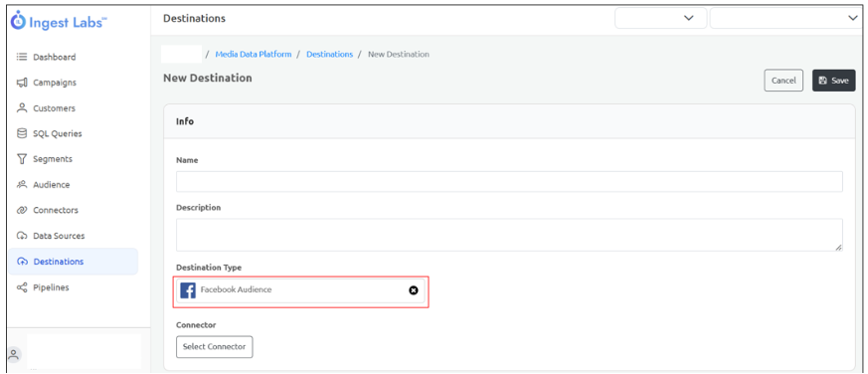Click the Segments funnel icon
The image size is (868, 374).
(22, 159)
